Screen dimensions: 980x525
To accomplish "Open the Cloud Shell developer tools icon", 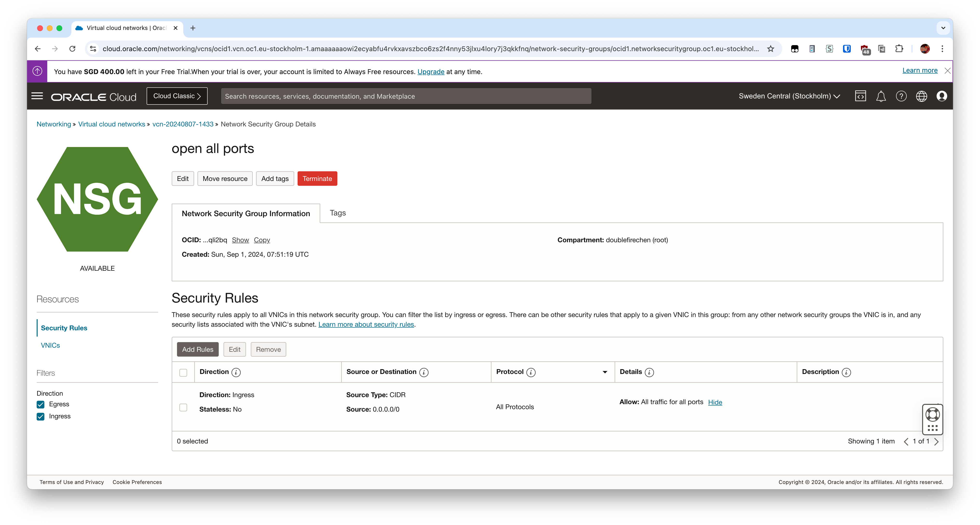I will (860, 96).
